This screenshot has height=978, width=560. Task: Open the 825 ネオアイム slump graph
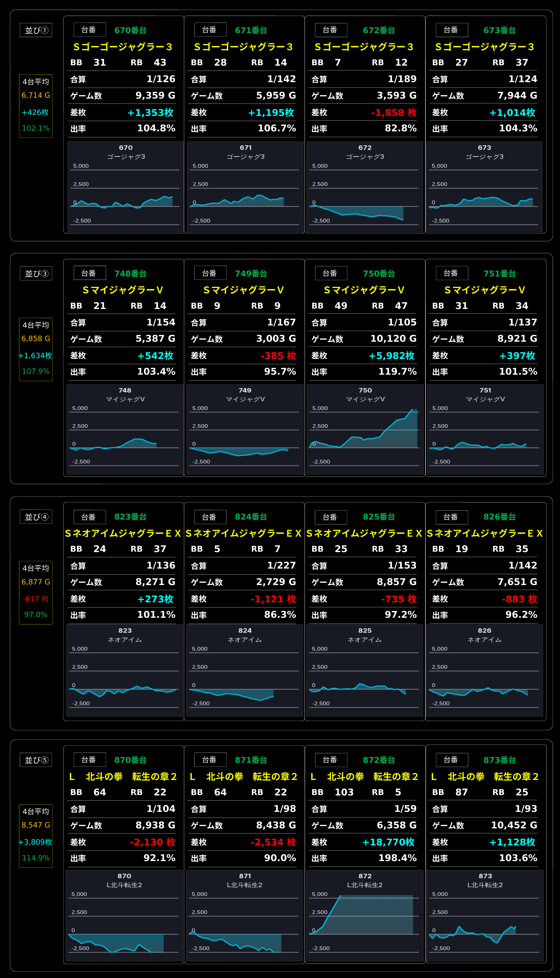[365, 671]
